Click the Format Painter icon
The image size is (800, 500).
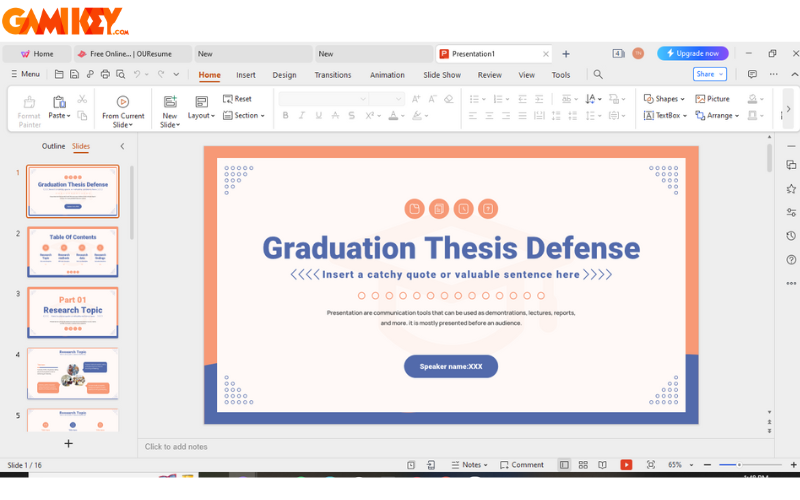(x=29, y=102)
